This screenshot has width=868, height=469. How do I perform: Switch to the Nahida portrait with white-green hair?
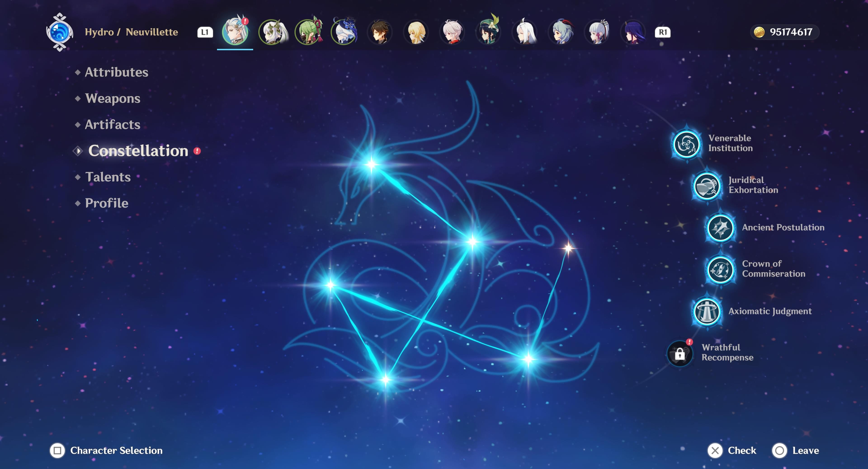coord(272,32)
